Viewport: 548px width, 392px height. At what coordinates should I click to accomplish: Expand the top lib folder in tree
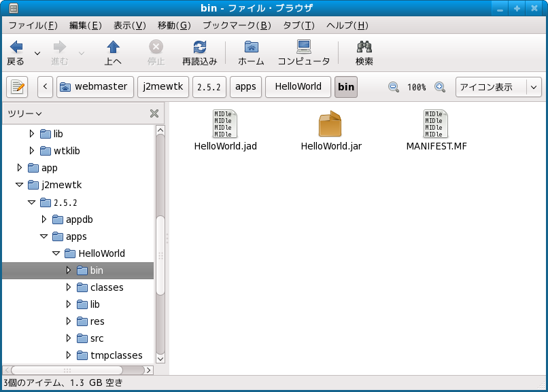31,133
